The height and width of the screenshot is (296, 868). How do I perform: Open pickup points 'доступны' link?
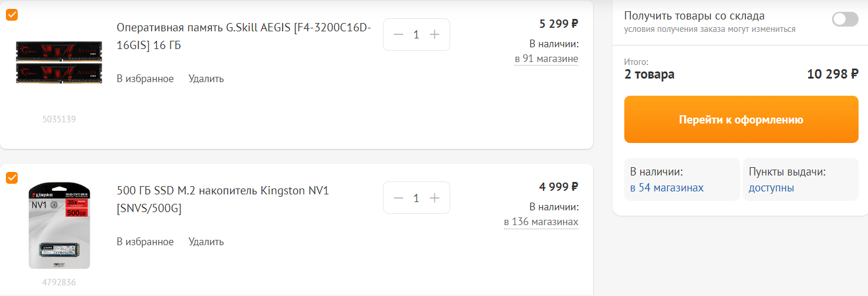pos(771,188)
